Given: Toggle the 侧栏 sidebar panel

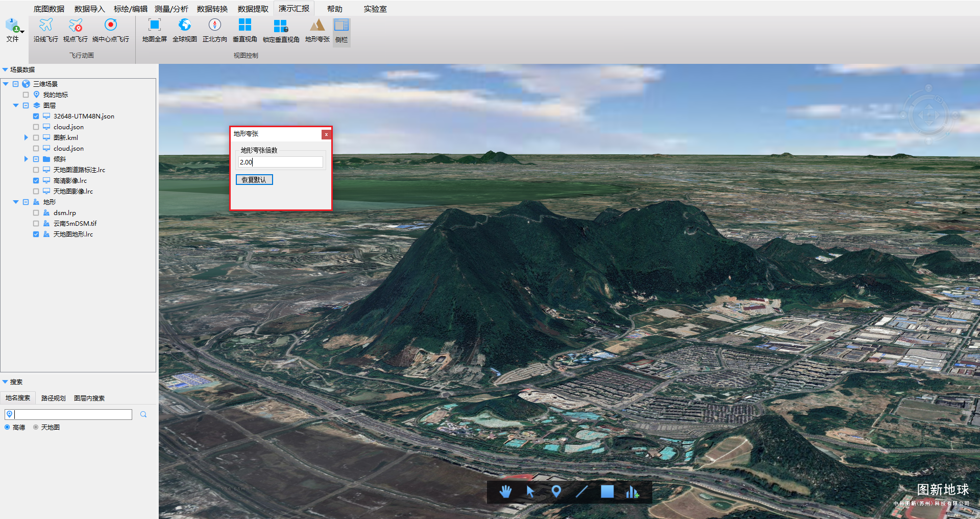Looking at the screenshot, I should (x=341, y=32).
